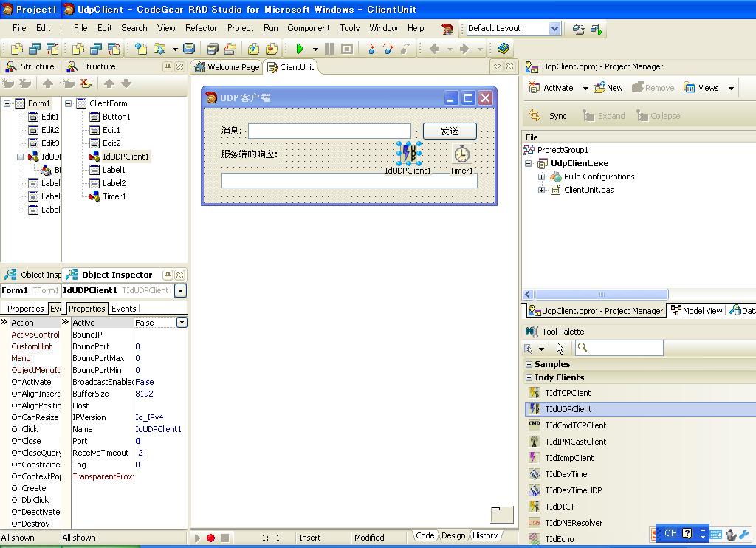Switch to the Code tab

pos(425,535)
